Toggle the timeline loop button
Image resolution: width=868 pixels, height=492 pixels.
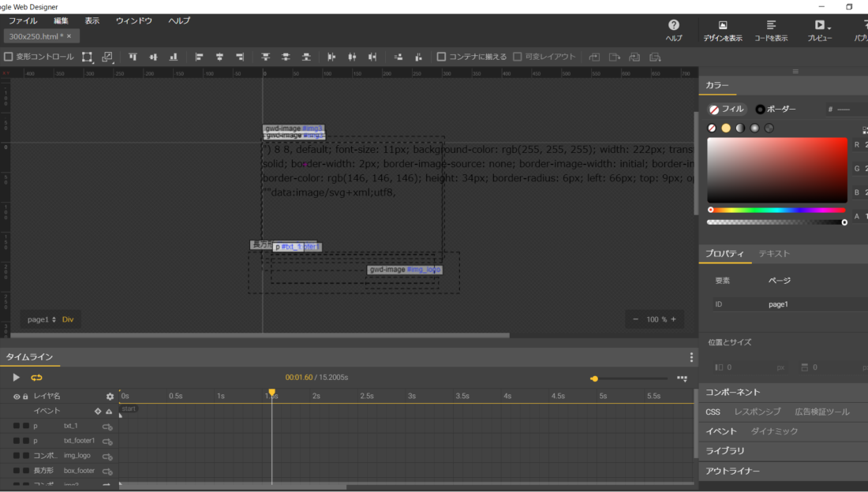(x=36, y=378)
